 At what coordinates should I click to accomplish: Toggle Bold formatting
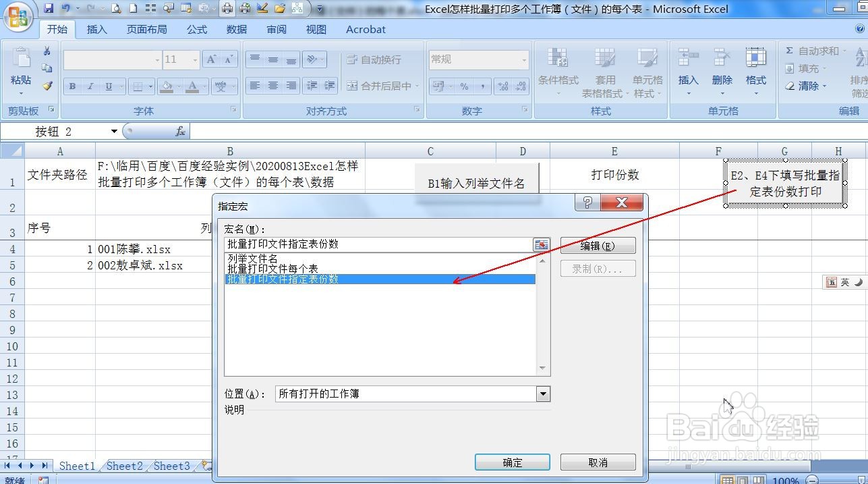tap(72, 86)
